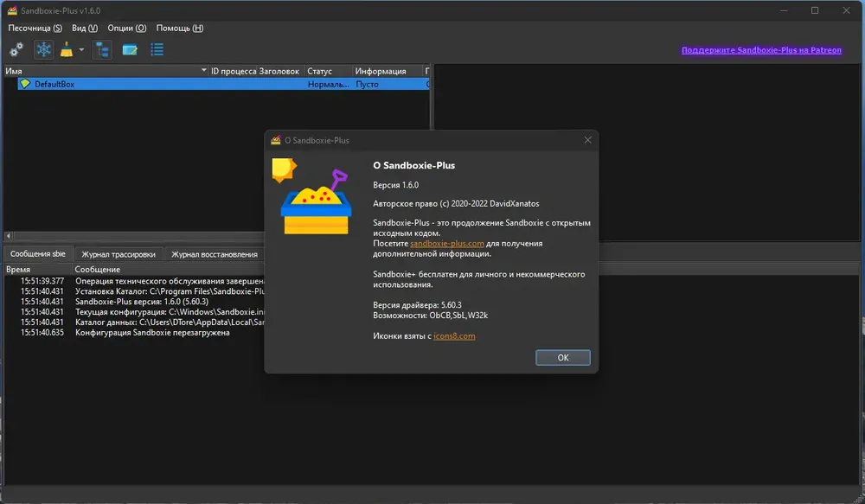Viewport: 865px width, 504px height.
Task: Click the OK button in About dialog
Action: point(563,357)
